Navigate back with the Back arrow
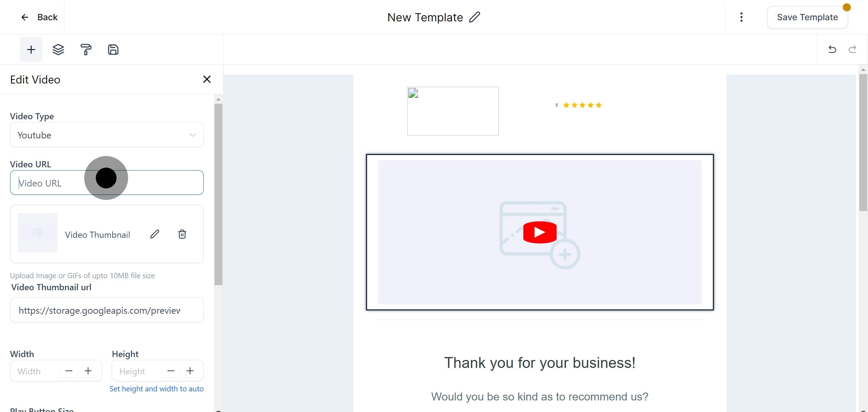This screenshot has width=868, height=412. (x=25, y=17)
